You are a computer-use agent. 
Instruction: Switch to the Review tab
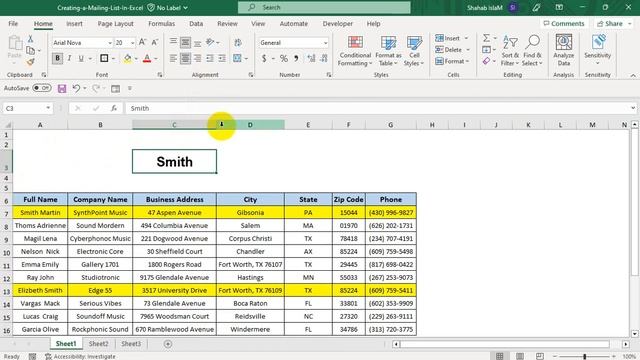227,24
